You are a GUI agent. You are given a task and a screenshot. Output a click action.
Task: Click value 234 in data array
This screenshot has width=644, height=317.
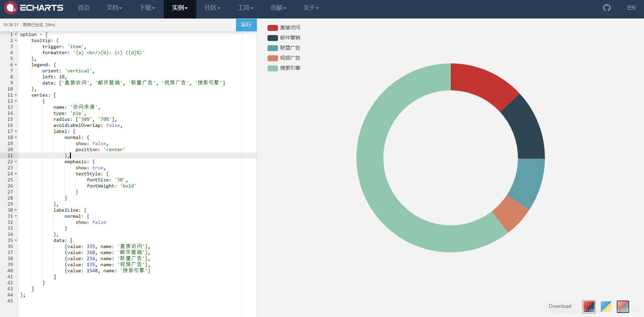tap(91, 258)
